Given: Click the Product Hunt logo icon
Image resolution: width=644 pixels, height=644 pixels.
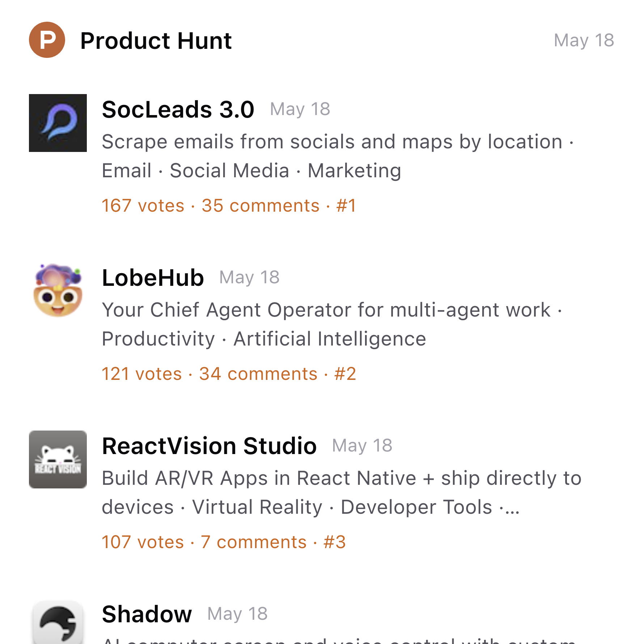Looking at the screenshot, I should tap(47, 40).
